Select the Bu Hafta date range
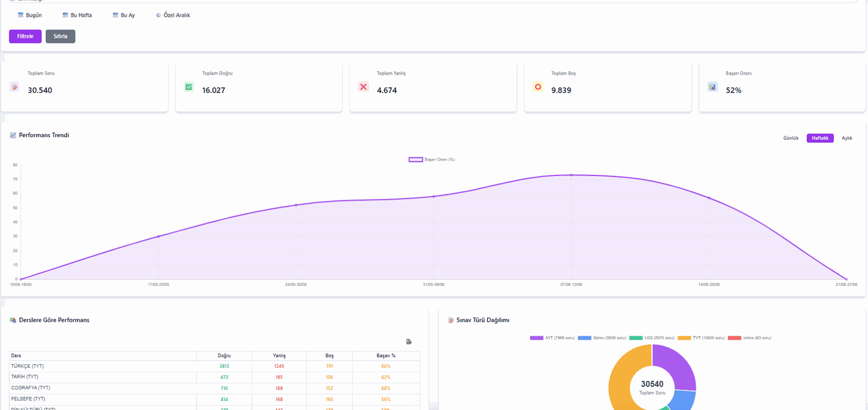The height and width of the screenshot is (410, 868). (x=77, y=15)
